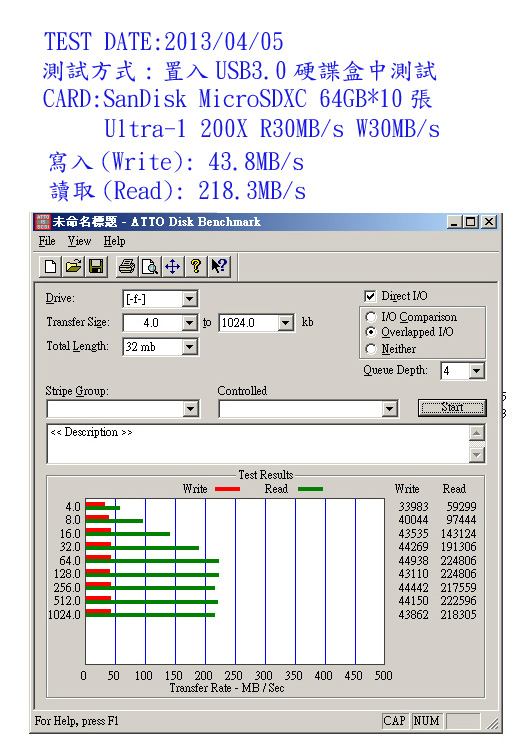
Task: Close the ATTO Disk Benchmark window
Action: pyautogui.click(x=488, y=222)
